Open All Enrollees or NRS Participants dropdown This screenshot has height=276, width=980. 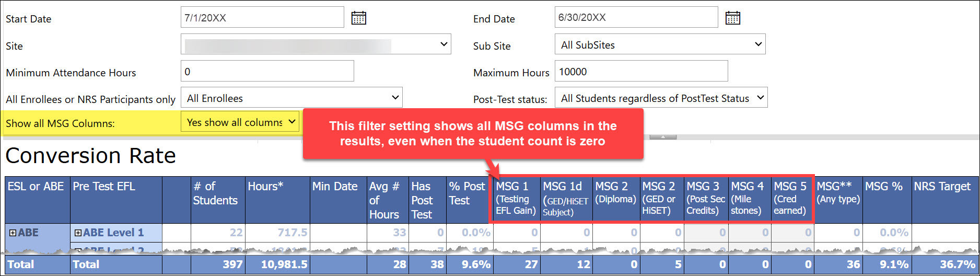(291, 98)
